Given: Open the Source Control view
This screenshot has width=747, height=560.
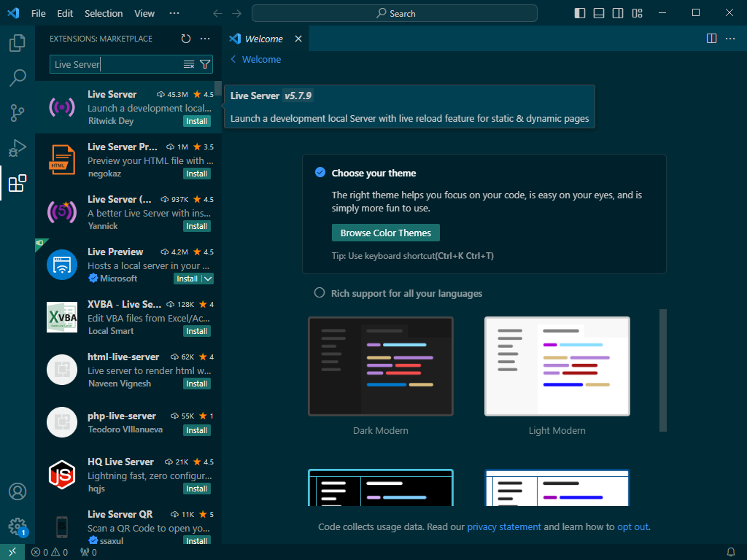Looking at the screenshot, I should click(18, 113).
